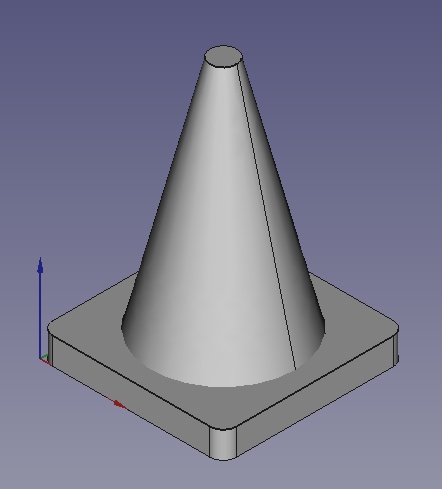Select the rounded front corner fillet of the base

223,444
